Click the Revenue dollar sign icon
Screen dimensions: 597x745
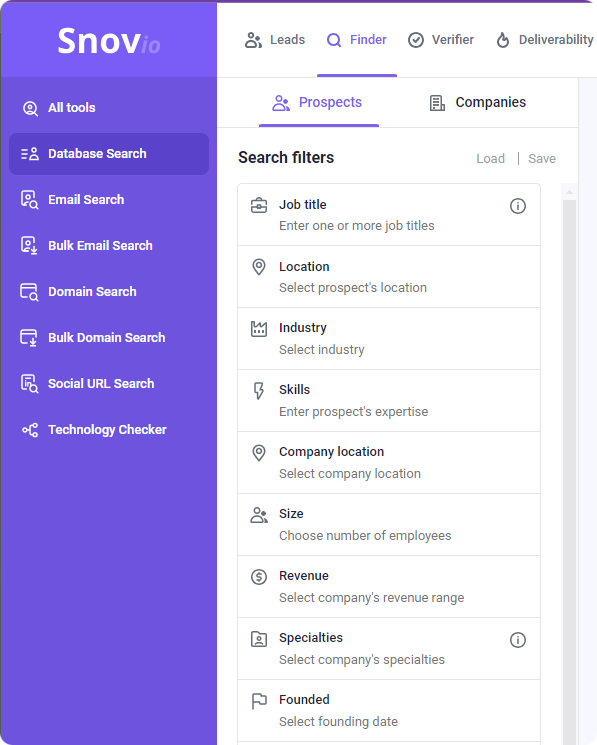point(259,577)
